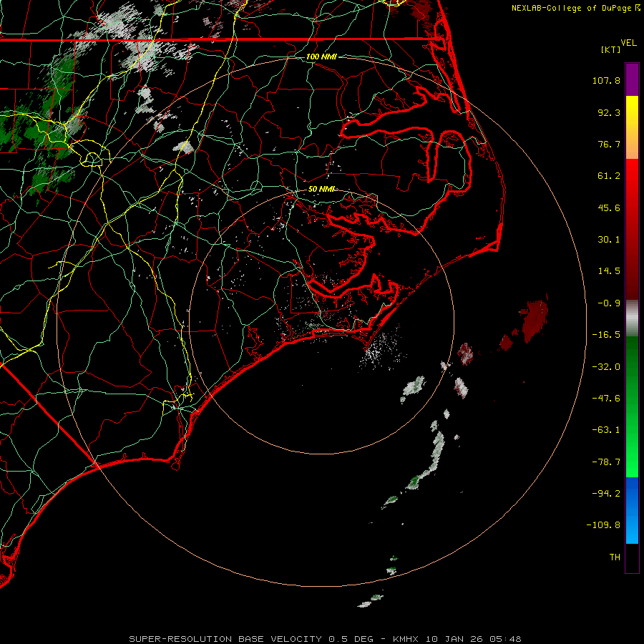Click the 61.2 velocity scale label

click(609, 176)
